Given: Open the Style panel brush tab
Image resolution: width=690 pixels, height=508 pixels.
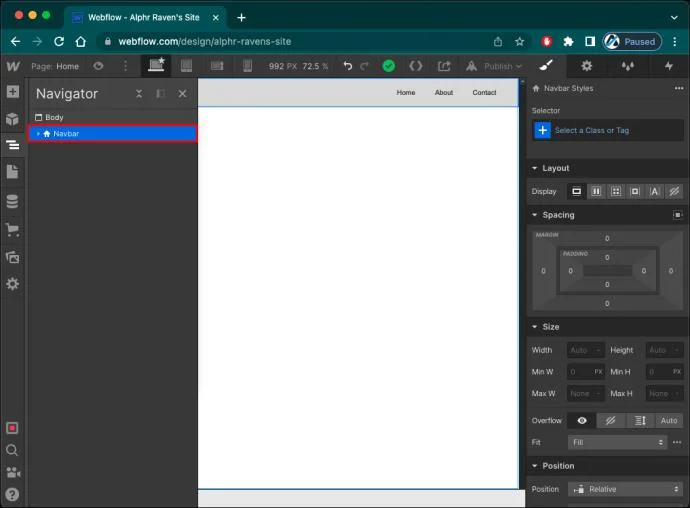Looking at the screenshot, I should [x=546, y=66].
